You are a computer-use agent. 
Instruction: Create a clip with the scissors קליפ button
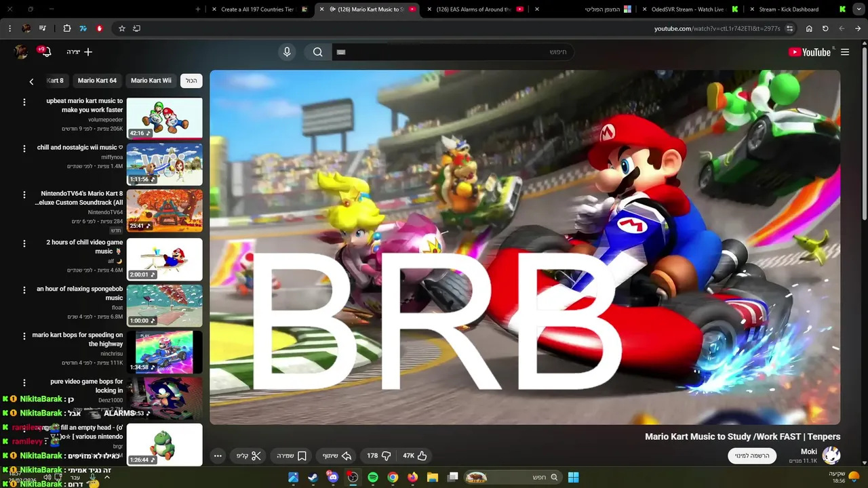(x=248, y=456)
